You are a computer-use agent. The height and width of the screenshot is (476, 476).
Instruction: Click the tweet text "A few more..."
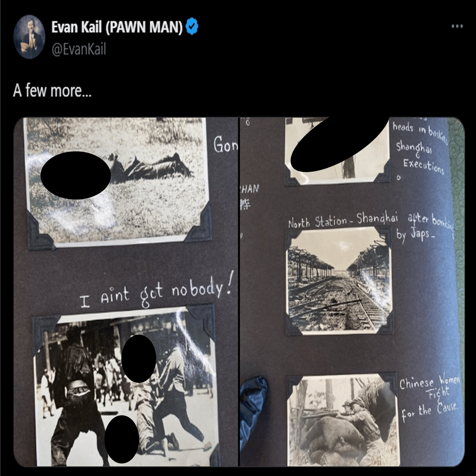click(52, 90)
